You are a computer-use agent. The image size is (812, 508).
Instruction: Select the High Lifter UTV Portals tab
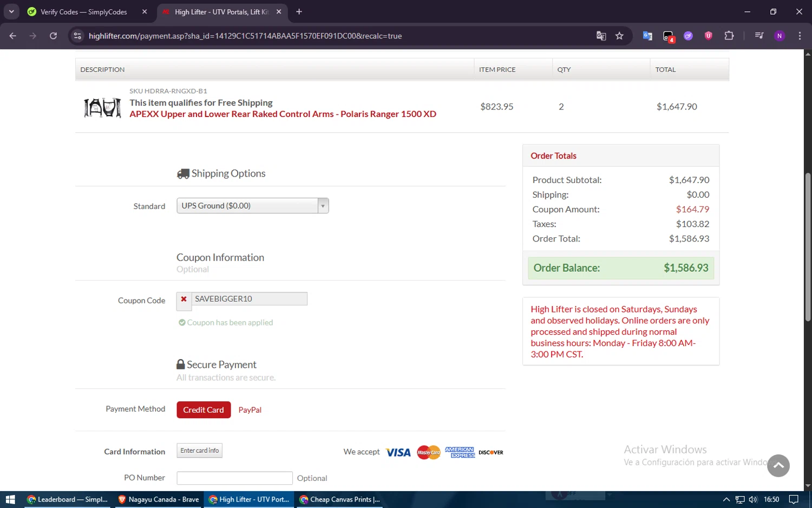[221, 12]
